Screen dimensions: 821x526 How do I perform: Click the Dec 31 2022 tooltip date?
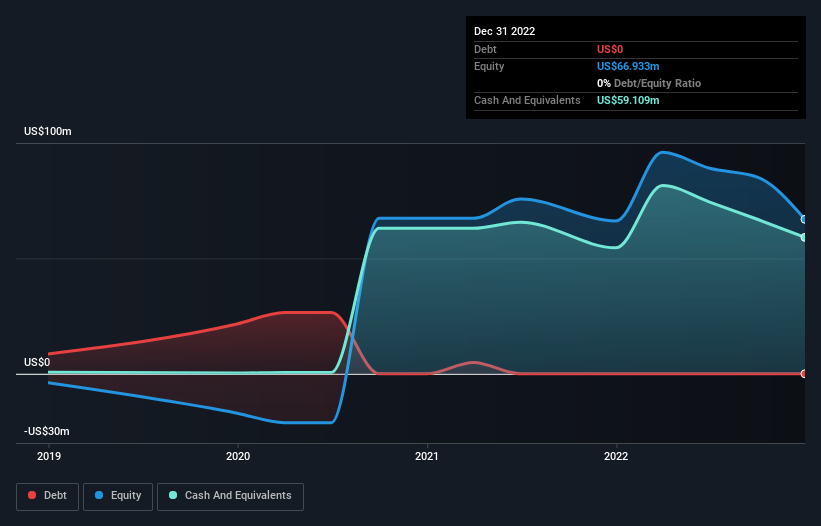(504, 31)
